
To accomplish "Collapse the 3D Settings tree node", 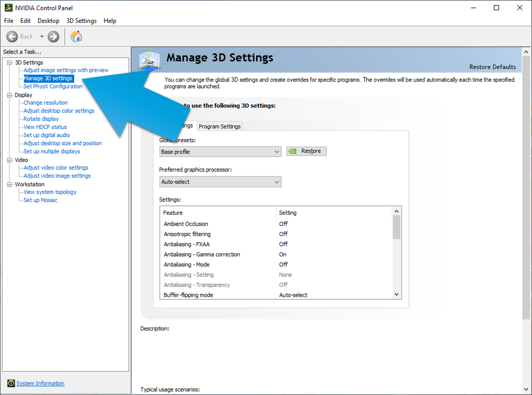I will coord(9,62).
